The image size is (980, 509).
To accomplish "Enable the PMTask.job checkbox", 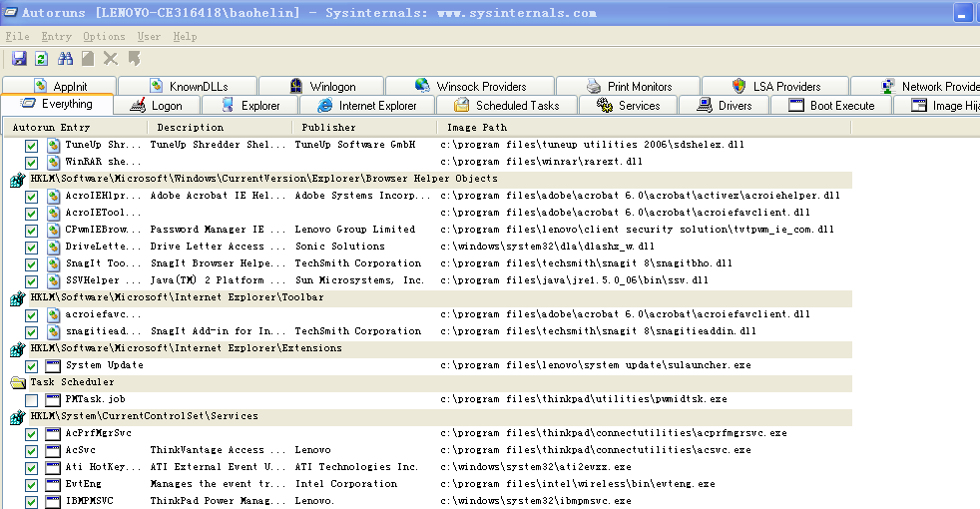I will 32,400.
